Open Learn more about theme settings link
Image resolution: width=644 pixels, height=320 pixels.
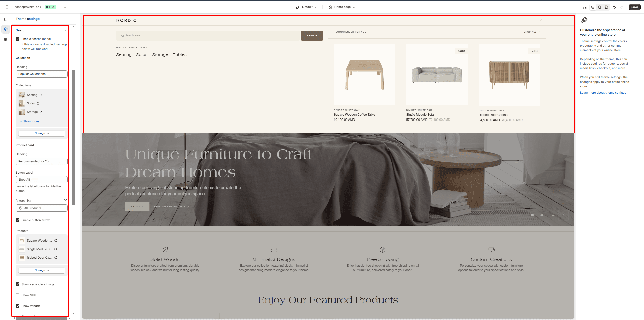pos(603,93)
